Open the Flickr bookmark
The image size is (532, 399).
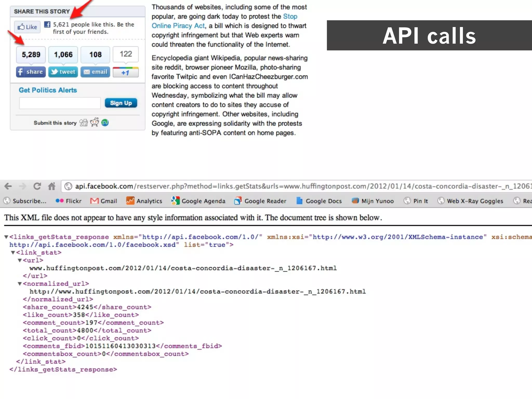(x=69, y=201)
